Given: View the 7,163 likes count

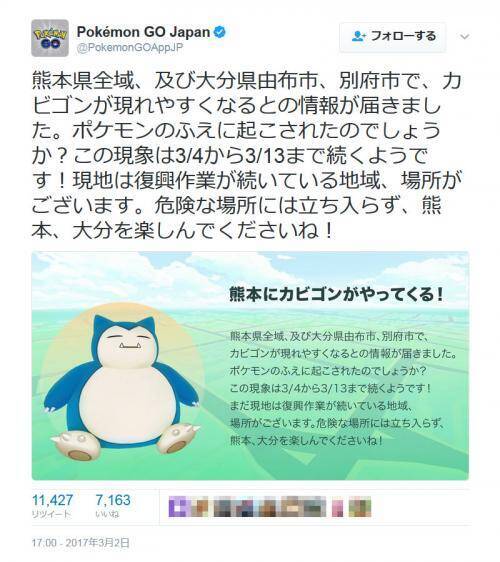Looking at the screenshot, I should (113, 500).
